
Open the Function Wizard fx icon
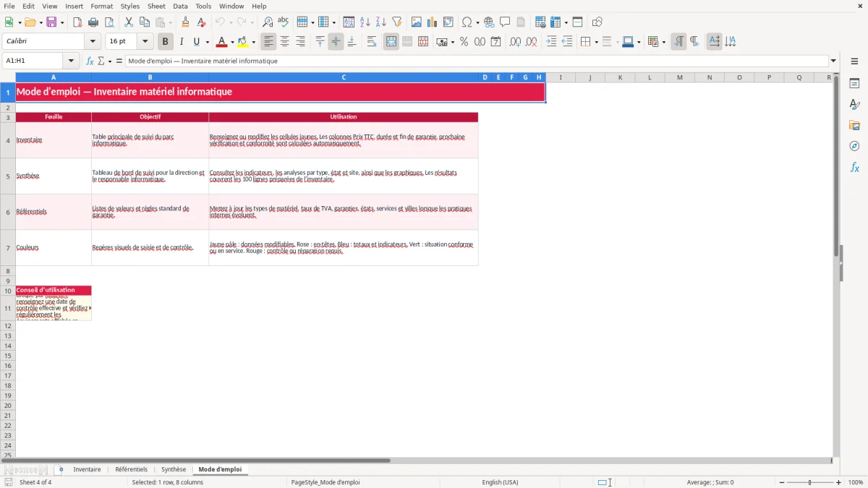[90, 61]
